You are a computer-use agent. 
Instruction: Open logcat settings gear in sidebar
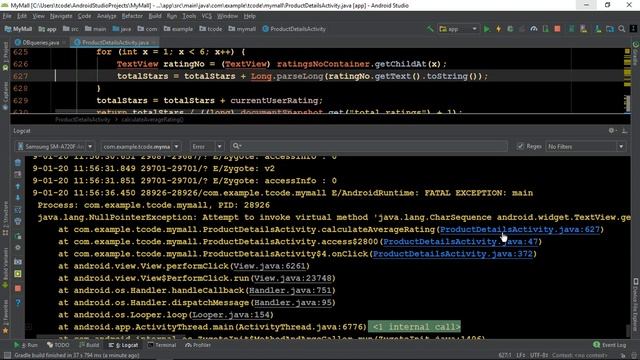point(18,248)
